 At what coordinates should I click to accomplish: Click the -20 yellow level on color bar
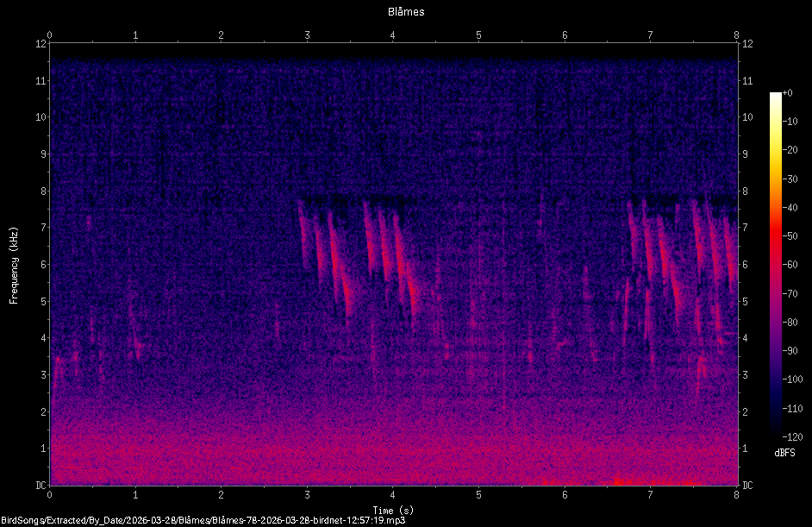point(775,150)
